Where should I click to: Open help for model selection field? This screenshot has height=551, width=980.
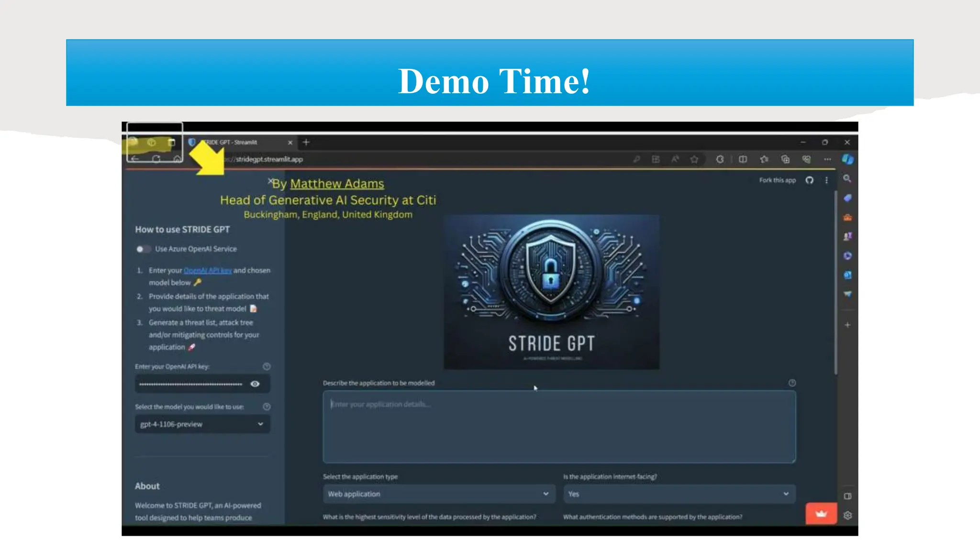(x=267, y=407)
